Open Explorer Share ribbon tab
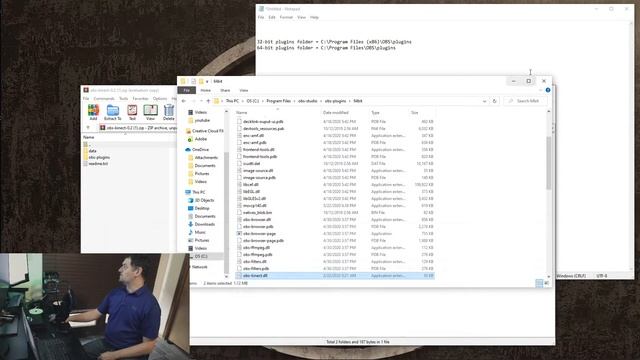 pos(225,90)
